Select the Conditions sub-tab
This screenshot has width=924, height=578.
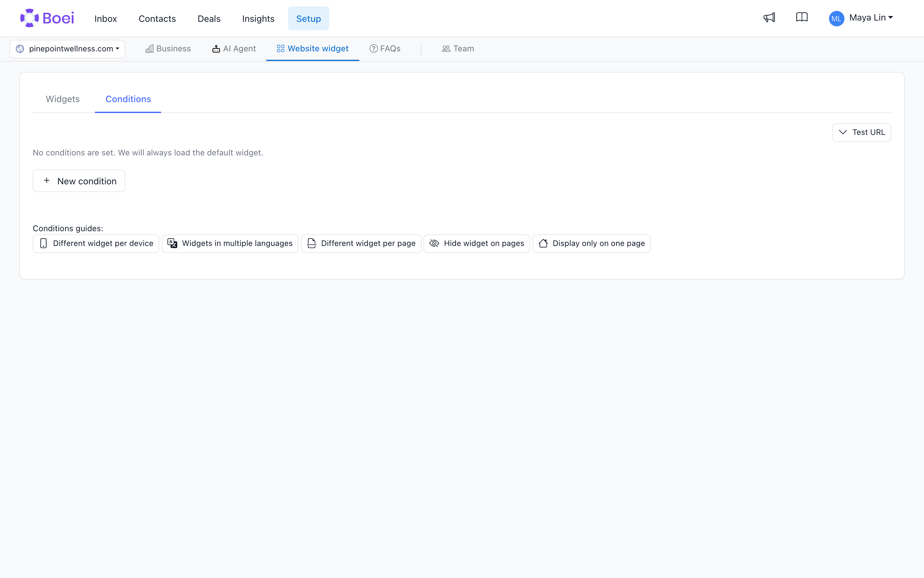(128, 99)
